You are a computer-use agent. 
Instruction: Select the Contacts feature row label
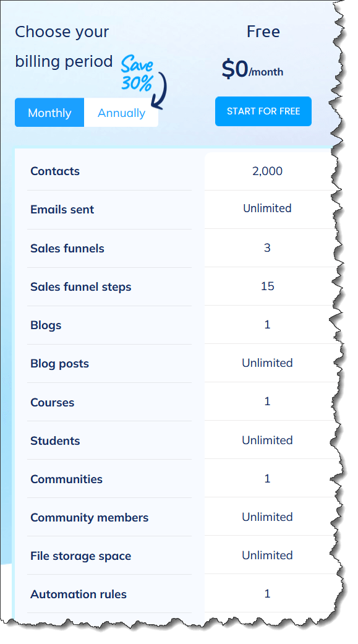pyautogui.click(x=55, y=171)
